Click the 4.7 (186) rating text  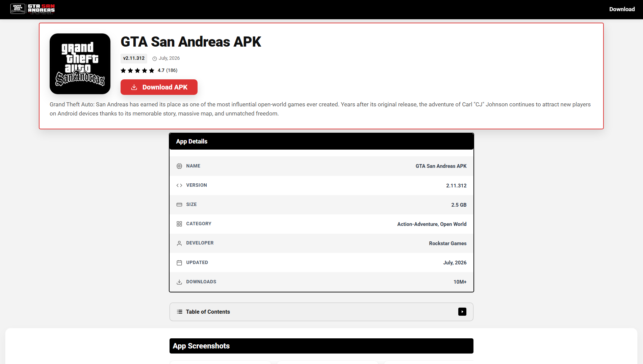[168, 70]
